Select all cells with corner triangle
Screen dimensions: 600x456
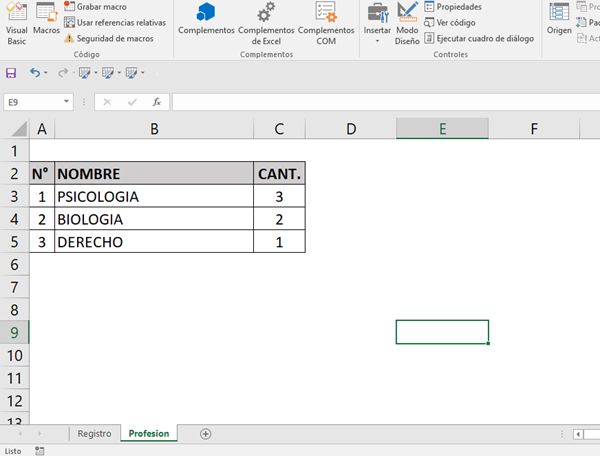point(18,129)
